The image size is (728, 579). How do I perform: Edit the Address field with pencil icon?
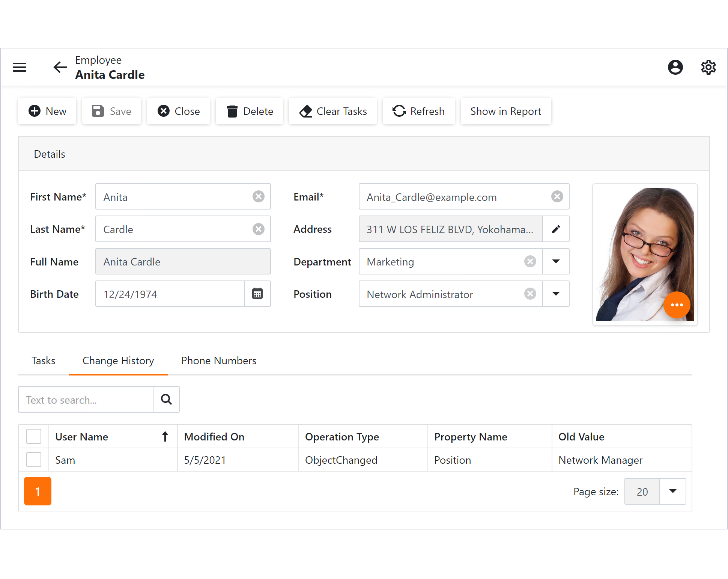click(x=556, y=229)
